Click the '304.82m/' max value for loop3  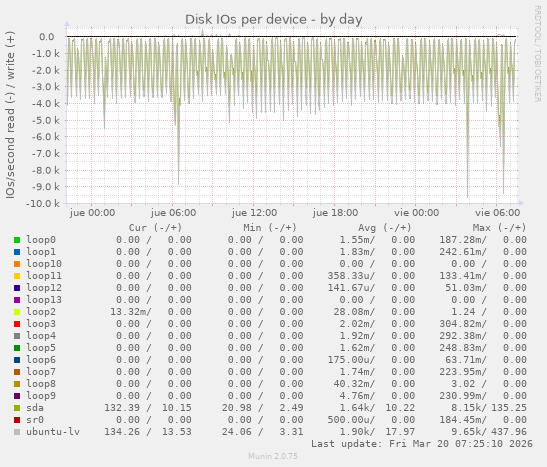tap(463, 324)
